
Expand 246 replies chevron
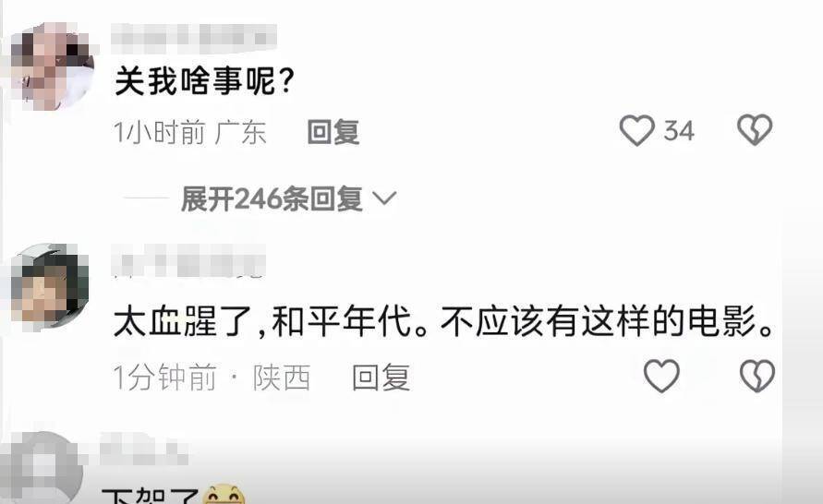(x=383, y=198)
